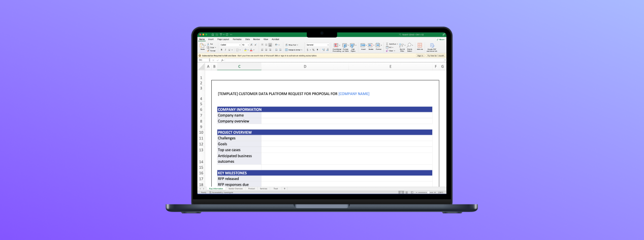644x240 pixels.
Task: Click the Sign in button
Action: (420, 55)
